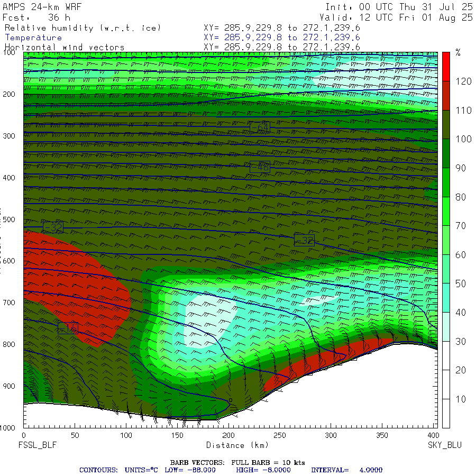Viewport: 476px width, 476px height.
Task: Click the percent unit symbol above color bar
Action: point(458,53)
